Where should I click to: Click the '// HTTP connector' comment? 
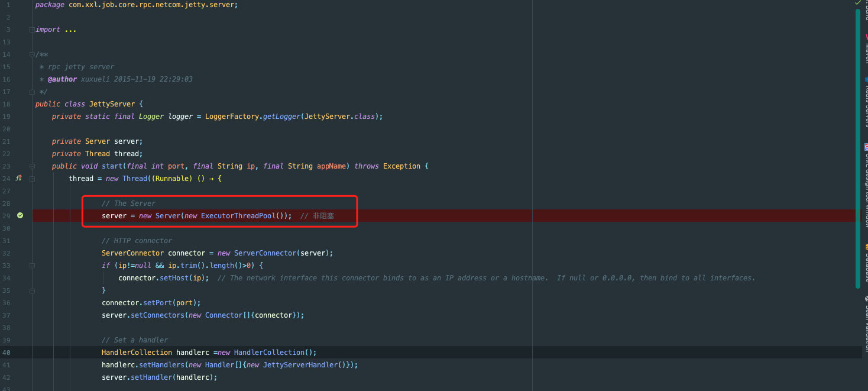(137, 241)
